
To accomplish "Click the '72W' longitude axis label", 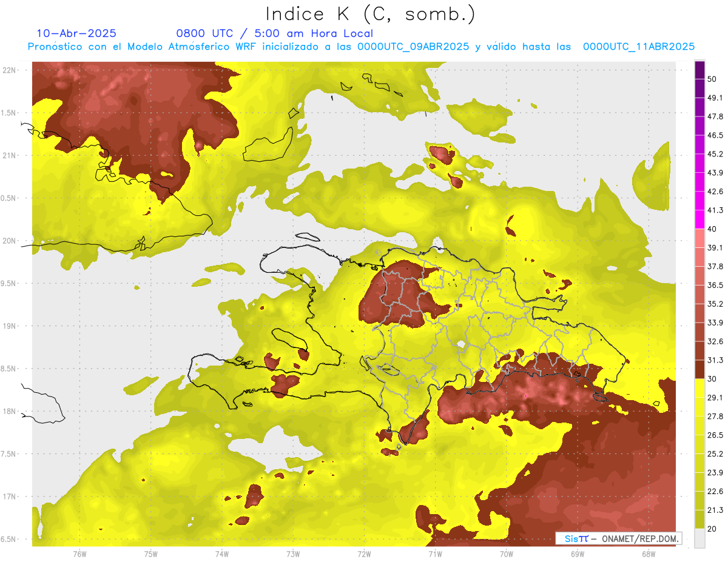I will [x=364, y=554].
